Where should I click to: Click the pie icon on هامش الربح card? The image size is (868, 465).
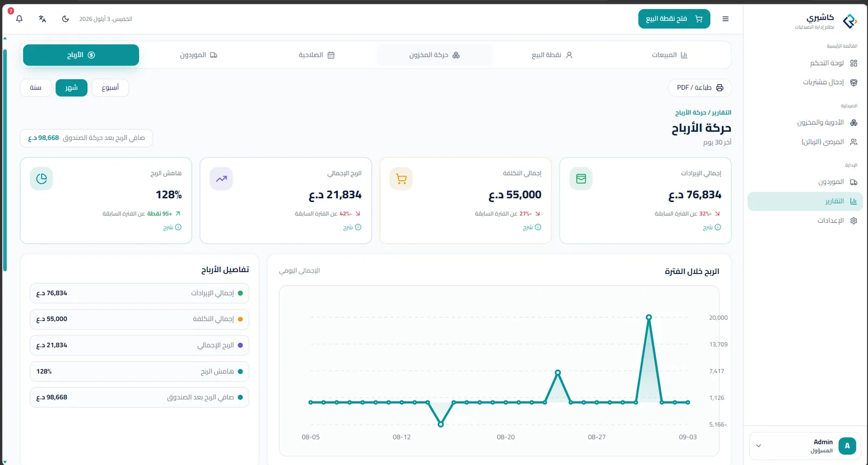[41, 179]
